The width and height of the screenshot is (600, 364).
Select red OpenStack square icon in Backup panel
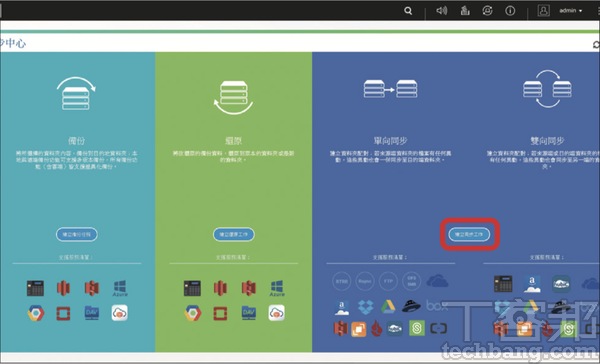(64, 313)
